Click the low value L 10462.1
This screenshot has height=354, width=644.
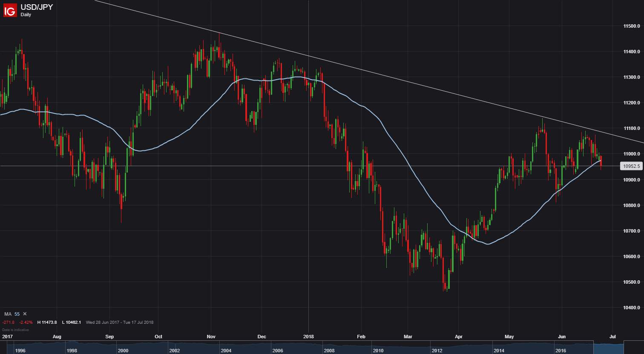[71, 322]
